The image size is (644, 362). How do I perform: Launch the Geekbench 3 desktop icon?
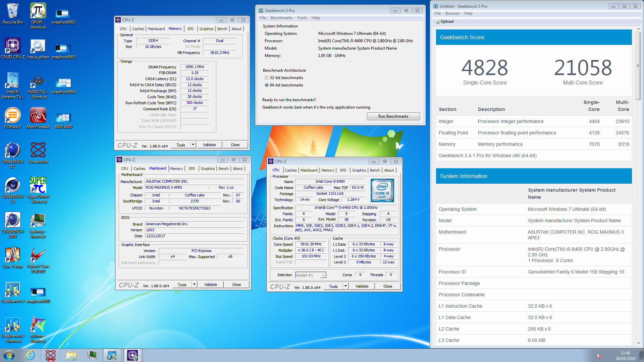(13, 293)
